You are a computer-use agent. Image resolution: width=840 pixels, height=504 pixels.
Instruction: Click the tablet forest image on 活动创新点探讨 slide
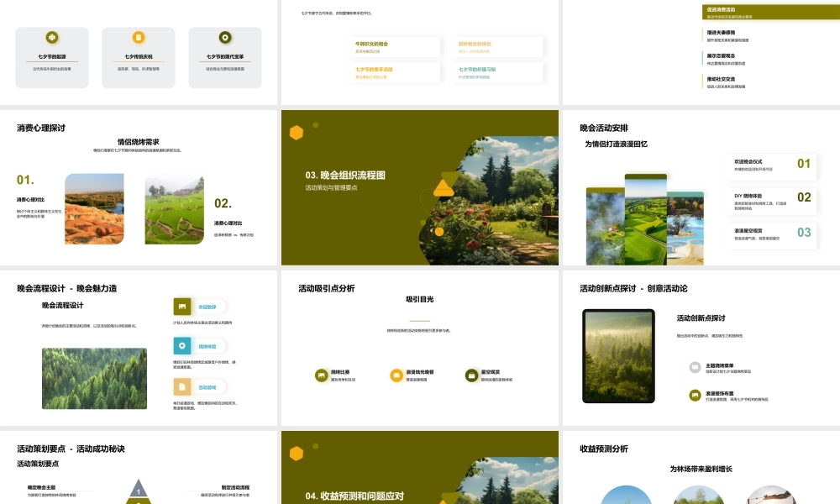pos(619,355)
